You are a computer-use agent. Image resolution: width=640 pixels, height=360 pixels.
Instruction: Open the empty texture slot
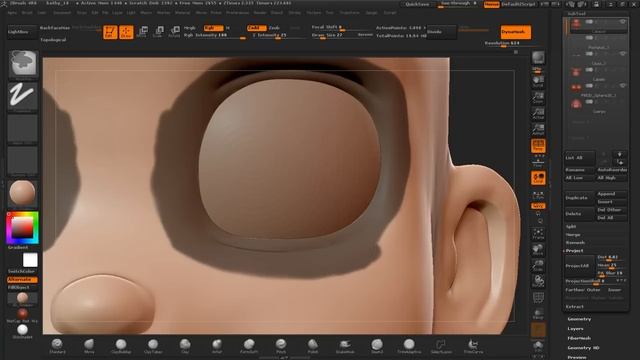pos(23,161)
